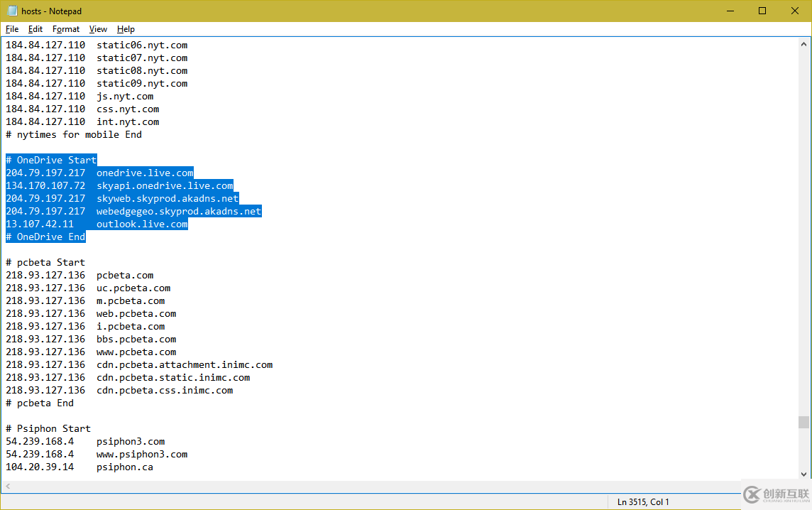Click the vertical scrollbar up arrow
Image resolution: width=812 pixels, height=510 pixels.
point(803,45)
